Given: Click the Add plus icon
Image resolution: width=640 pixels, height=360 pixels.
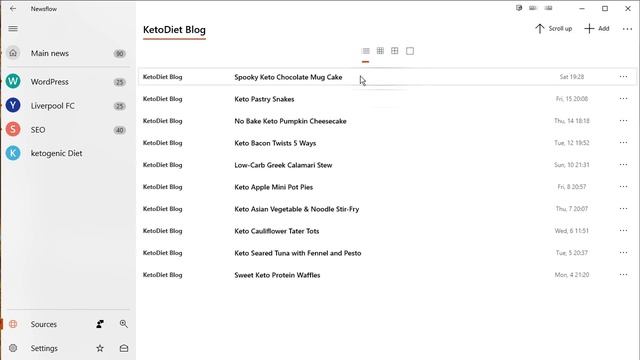Looking at the screenshot, I should (589, 29).
